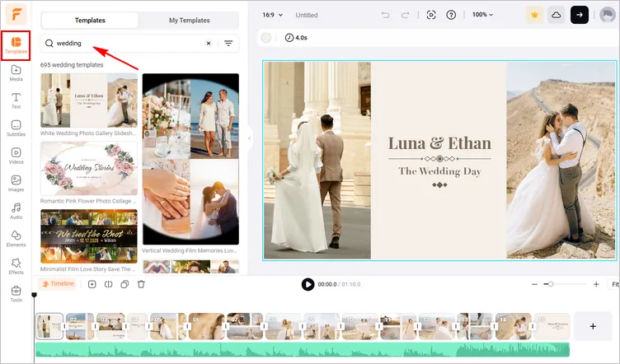Toggle the Timeline view button
Screen dimensions: 620x364
pyautogui.click(x=58, y=284)
